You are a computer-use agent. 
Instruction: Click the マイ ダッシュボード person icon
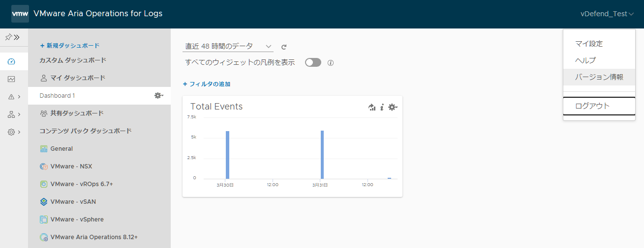44,78
